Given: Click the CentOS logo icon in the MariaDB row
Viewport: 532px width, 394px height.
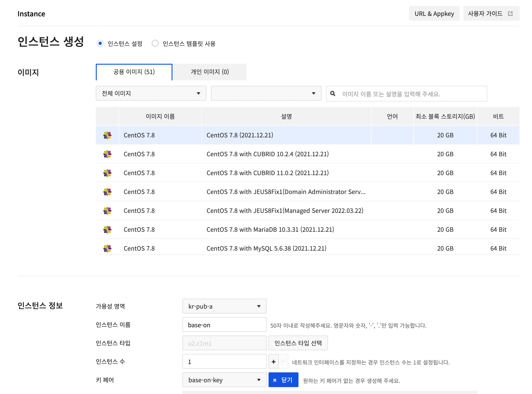Looking at the screenshot, I should coord(107,229).
